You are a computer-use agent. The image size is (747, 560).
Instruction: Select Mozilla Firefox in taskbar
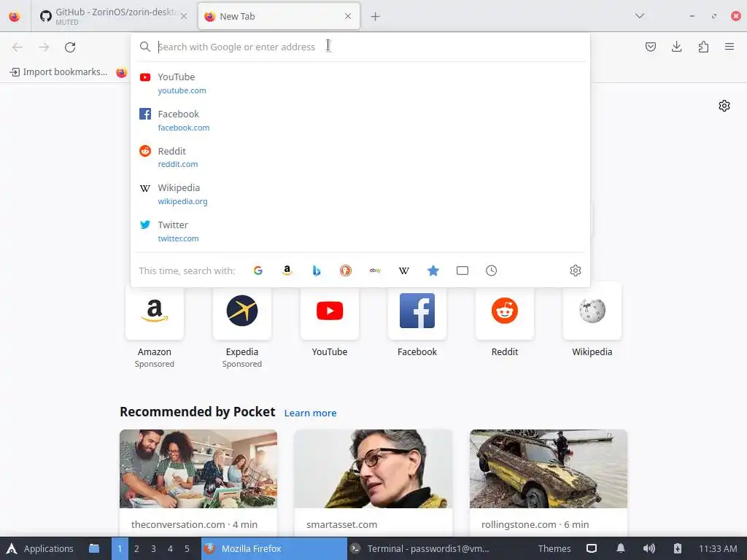coord(274,548)
